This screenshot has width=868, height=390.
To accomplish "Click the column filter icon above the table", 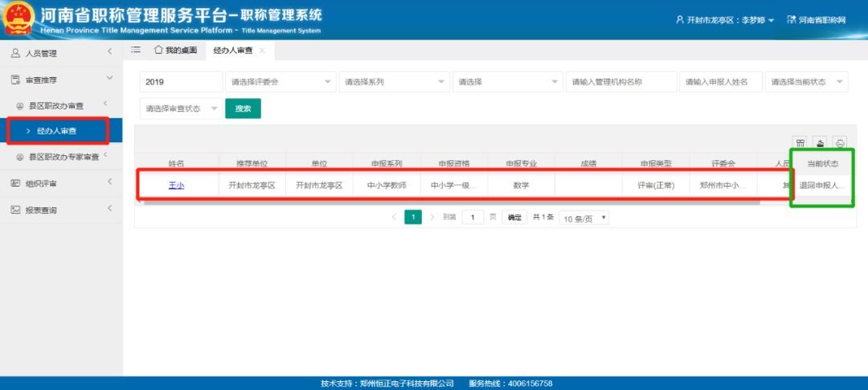I will (800, 143).
